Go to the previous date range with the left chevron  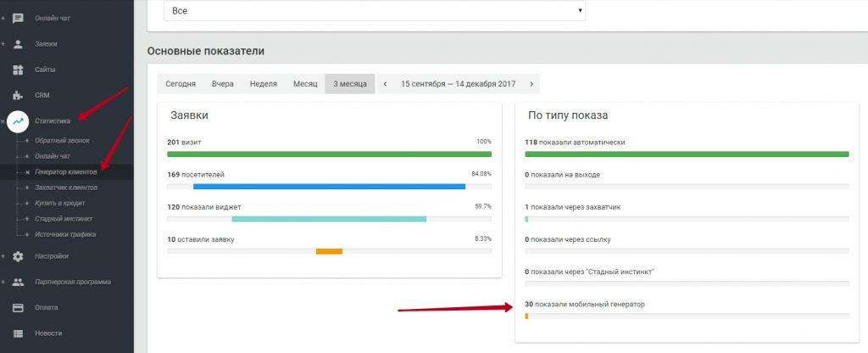[386, 84]
